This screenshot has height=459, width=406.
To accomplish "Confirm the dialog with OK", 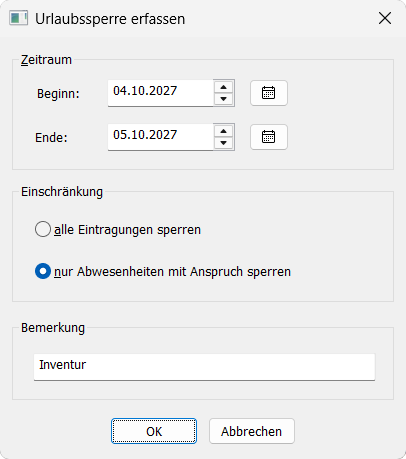I will pyautogui.click(x=154, y=431).
